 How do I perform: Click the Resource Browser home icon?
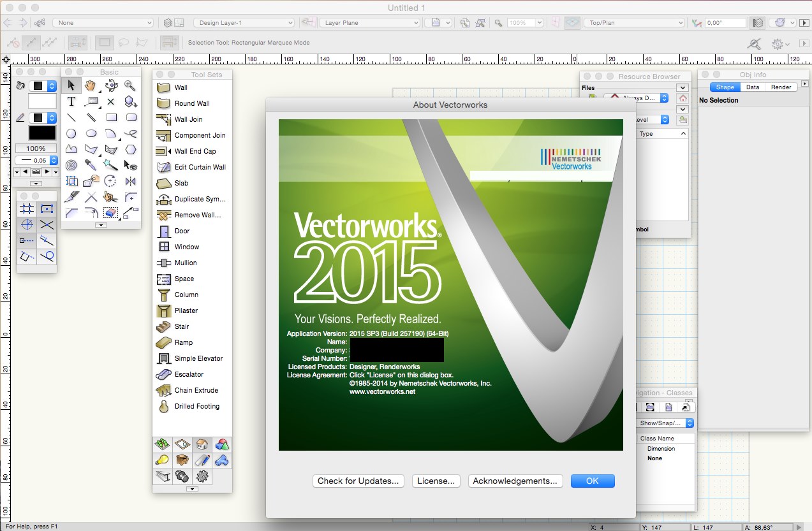[x=683, y=98]
